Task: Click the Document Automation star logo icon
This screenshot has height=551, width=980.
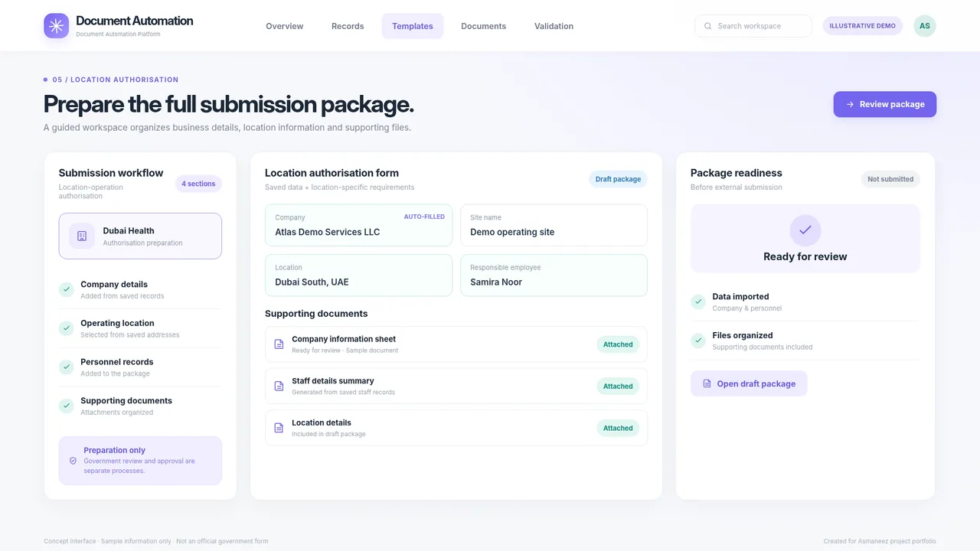Action: 56,25
